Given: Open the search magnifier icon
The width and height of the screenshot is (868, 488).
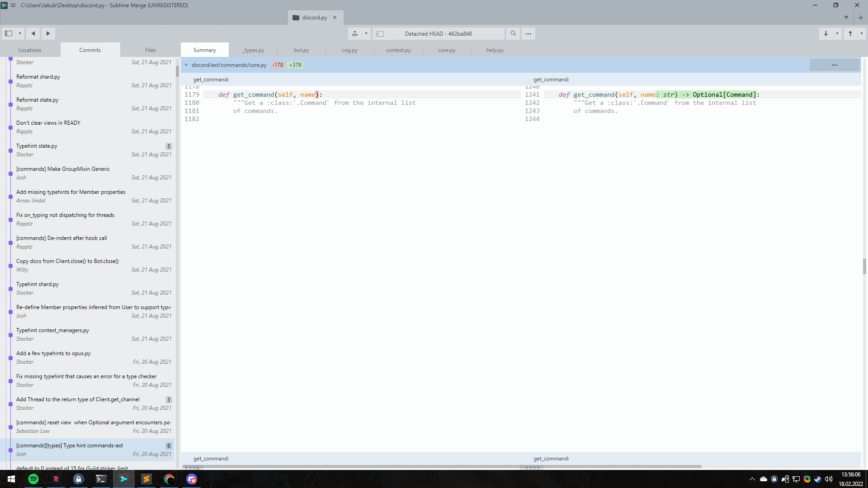Looking at the screenshot, I should pyautogui.click(x=513, y=33).
